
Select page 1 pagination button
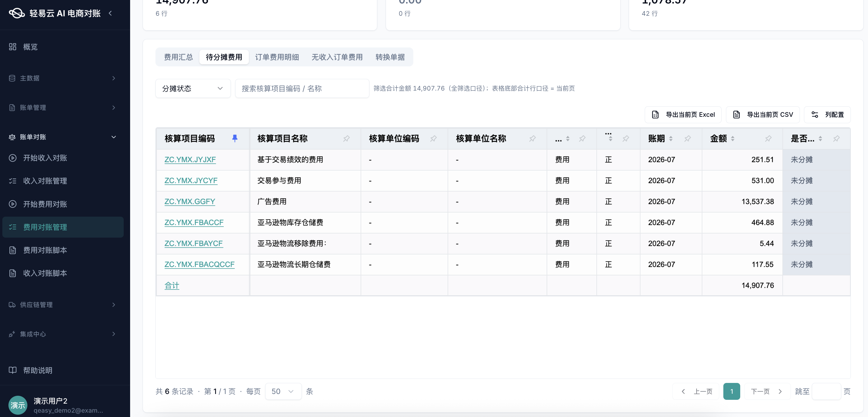pyautogui.click(x=731, y=391)
